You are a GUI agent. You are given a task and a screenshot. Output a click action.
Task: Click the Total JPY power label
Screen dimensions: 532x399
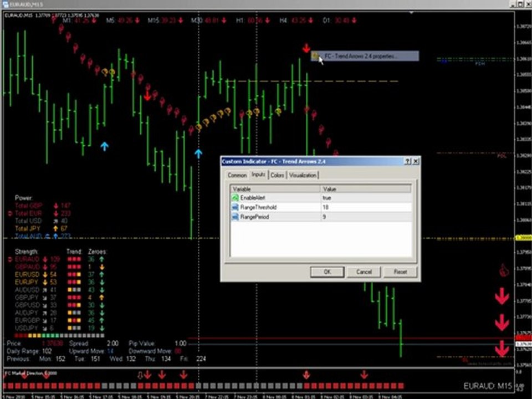coord(28,229)
